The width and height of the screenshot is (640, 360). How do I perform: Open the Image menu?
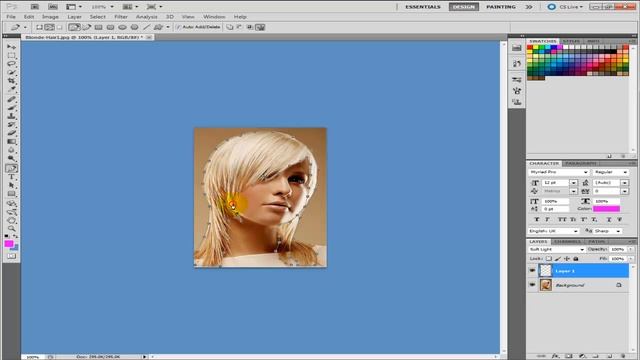tap(50, 17)
